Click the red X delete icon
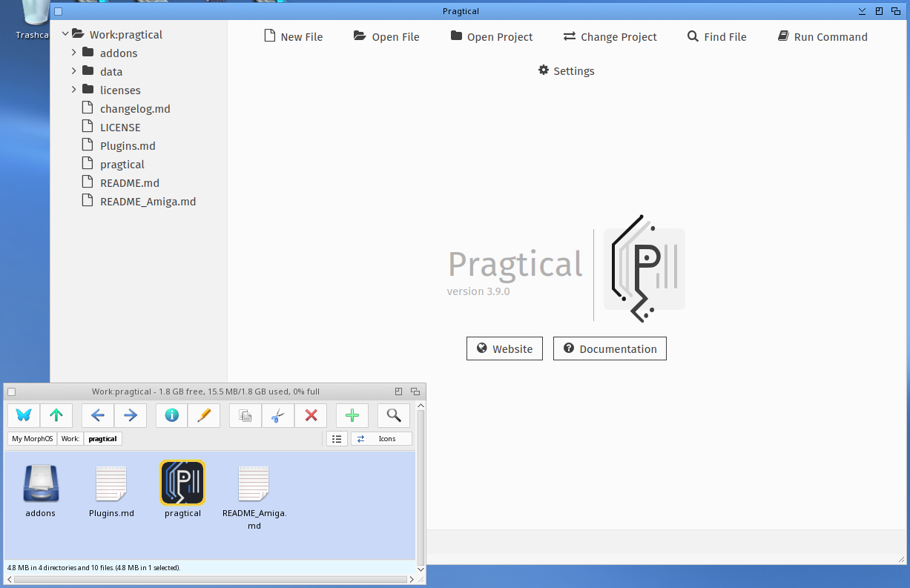 tap(311, 415)
